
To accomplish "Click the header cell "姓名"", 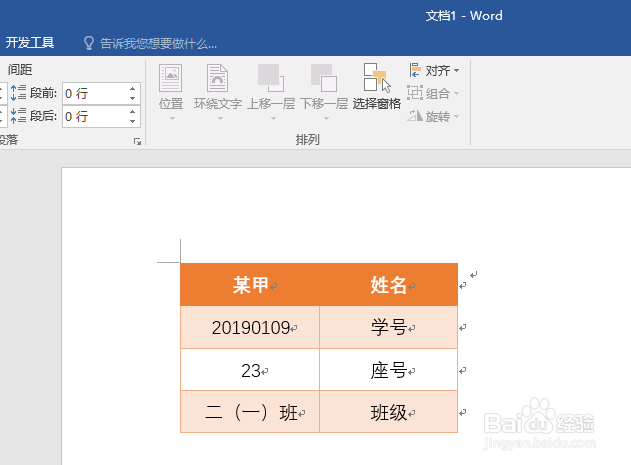I will coord(389,285).
